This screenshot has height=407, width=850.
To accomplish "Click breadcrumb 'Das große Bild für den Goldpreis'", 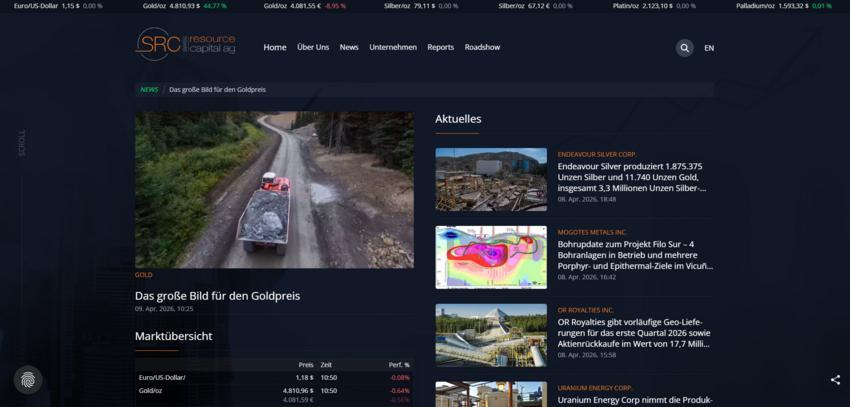I will pos(217,89).
